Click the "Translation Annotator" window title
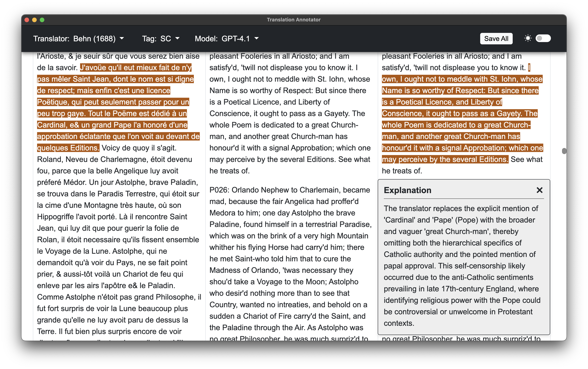 pos(293,20)
